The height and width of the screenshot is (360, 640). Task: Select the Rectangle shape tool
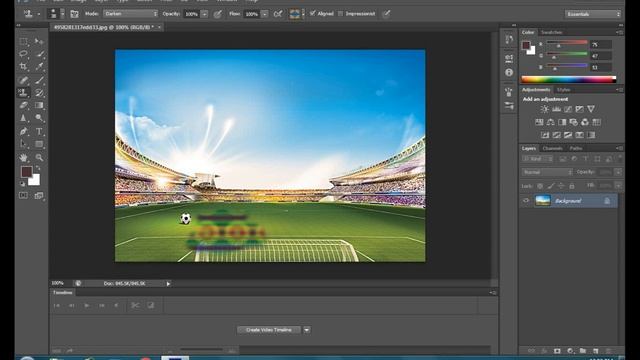point(39,144)
